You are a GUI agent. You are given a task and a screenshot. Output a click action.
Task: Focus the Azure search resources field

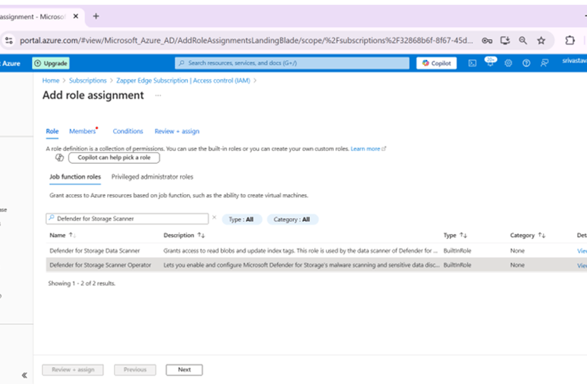(x=292, y=63)
